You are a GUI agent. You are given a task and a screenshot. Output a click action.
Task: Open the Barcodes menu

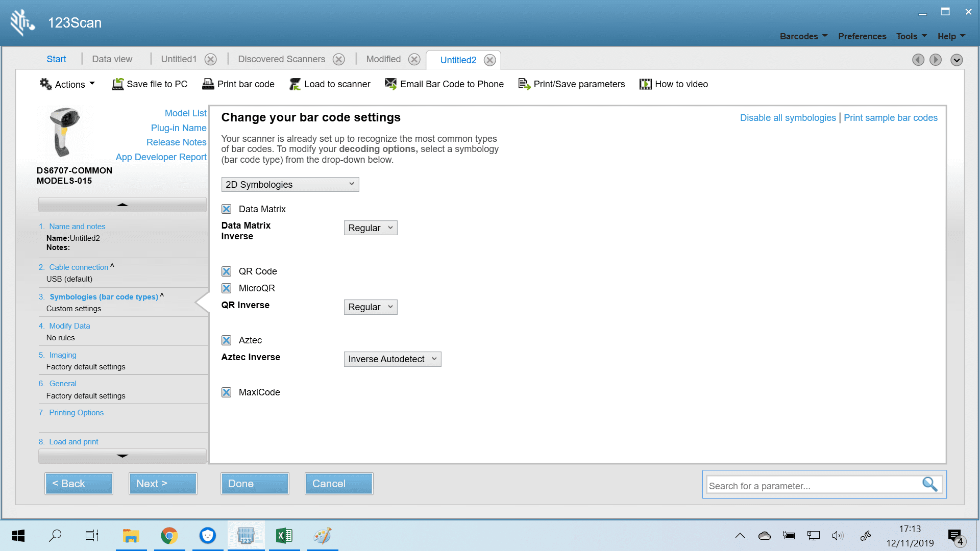pos(803,36)
